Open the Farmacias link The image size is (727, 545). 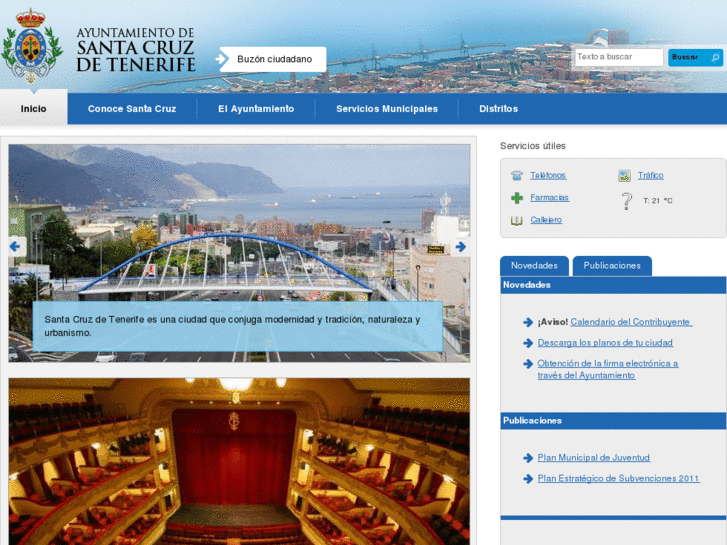(x=549, y=198)
